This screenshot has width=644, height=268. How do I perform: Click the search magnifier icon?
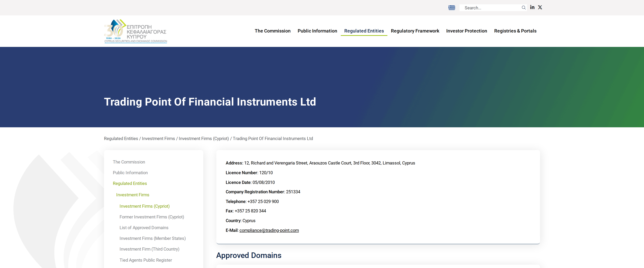(523, 8)
